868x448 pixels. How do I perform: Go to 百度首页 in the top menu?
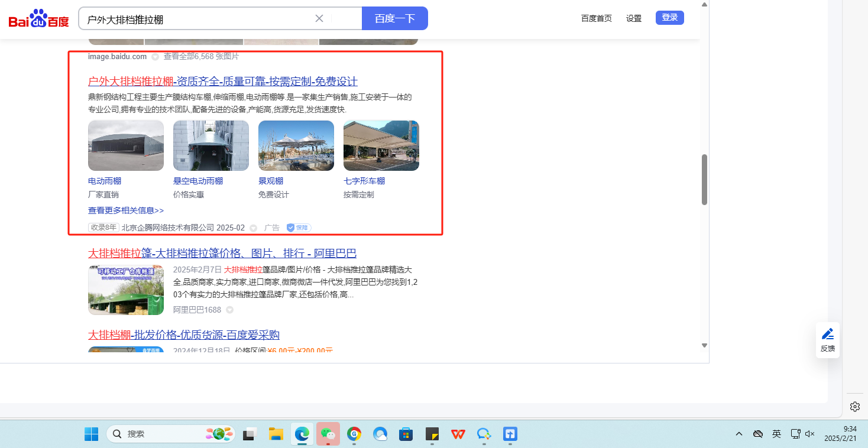(596, 18)
